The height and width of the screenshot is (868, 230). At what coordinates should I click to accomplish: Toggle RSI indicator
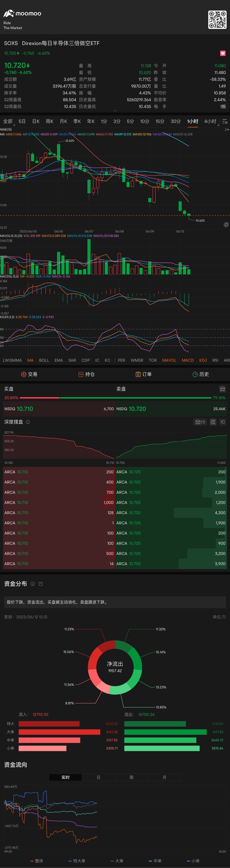point(215,360)
